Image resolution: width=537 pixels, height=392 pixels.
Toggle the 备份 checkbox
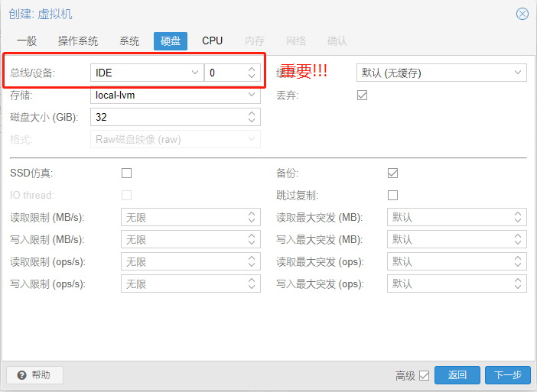393,173
